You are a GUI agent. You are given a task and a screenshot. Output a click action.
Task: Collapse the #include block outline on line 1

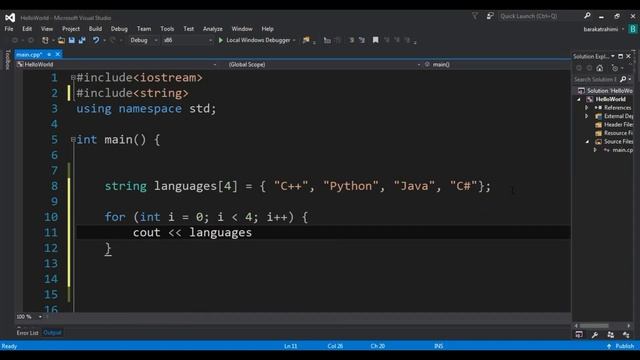pyautogui.click(x=73, y=77)
